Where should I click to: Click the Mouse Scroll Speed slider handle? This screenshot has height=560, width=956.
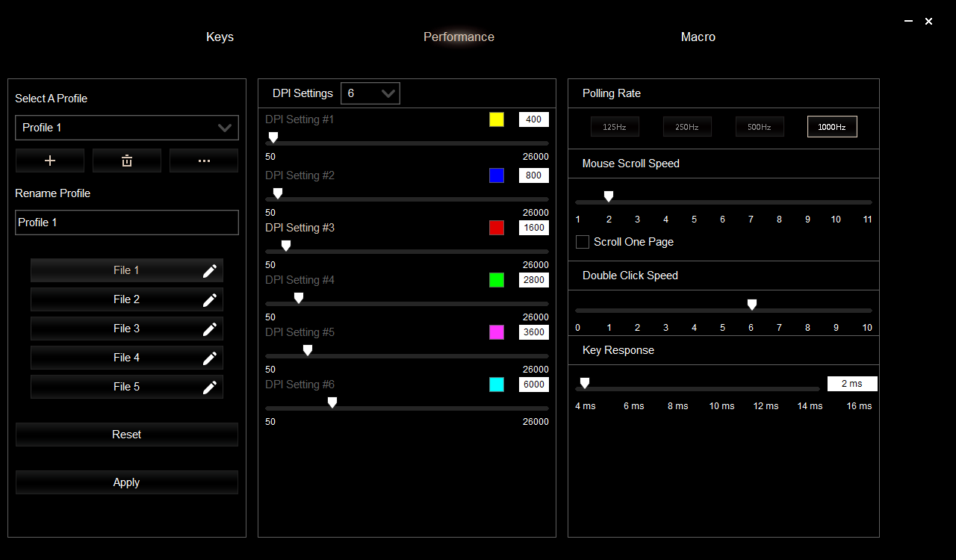(609, 196)
